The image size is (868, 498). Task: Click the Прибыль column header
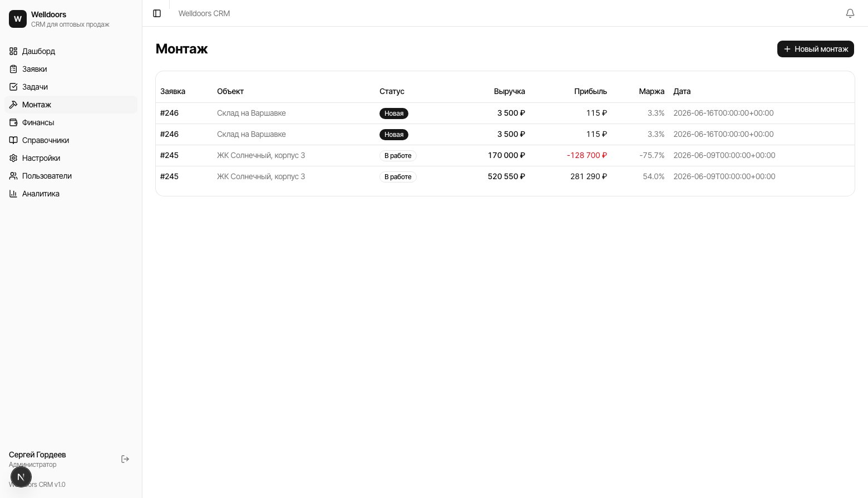click(x=590, y=91)
